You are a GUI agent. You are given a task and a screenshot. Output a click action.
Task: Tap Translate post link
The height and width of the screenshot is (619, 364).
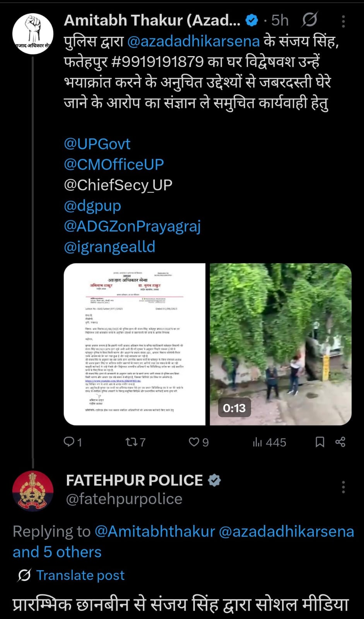(80, 575)
